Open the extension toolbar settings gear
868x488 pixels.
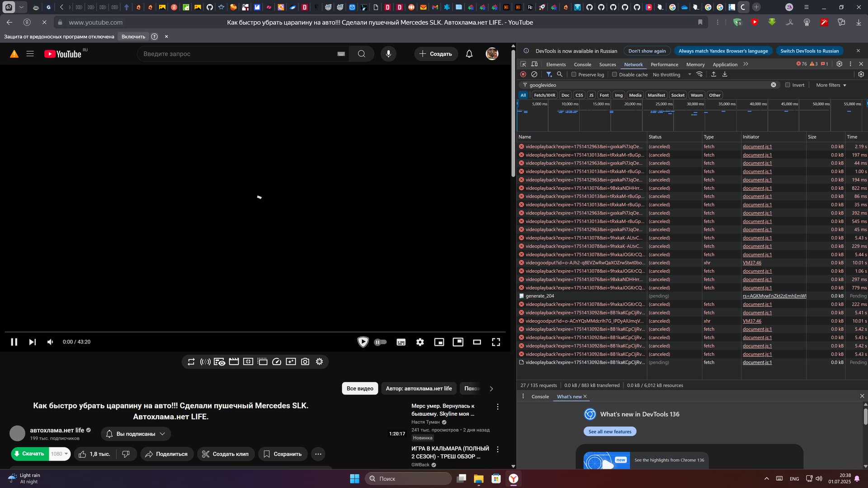320,361
